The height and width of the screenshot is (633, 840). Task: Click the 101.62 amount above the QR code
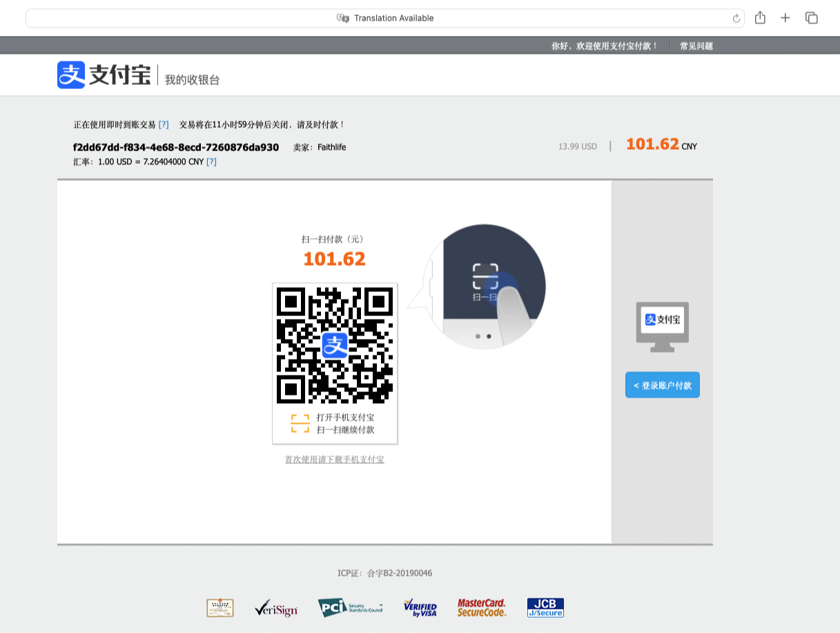335,259
